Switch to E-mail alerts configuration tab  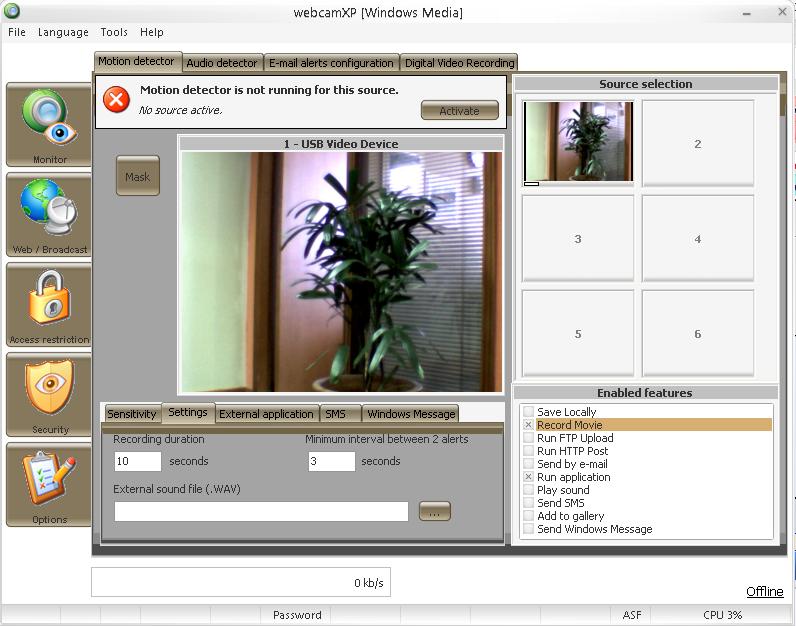click(331, 63)
